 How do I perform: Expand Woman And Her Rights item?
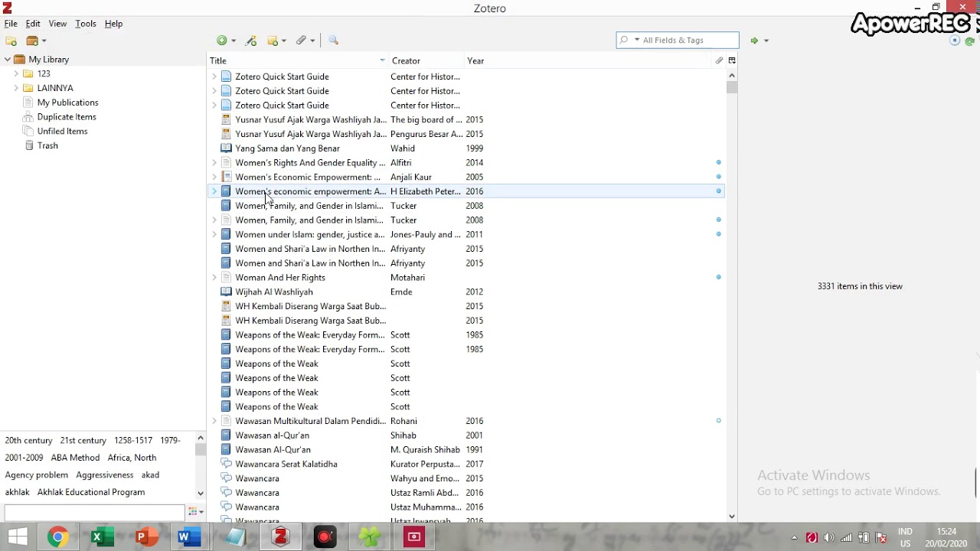click(x=214, y=278)
